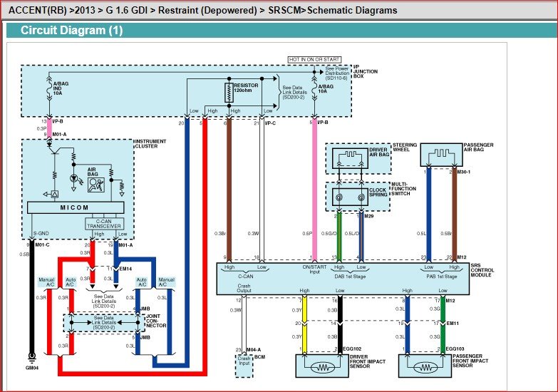Screen dimensions: 558x392
Task: Click the M01-C connector label
Action: [42, 245]
